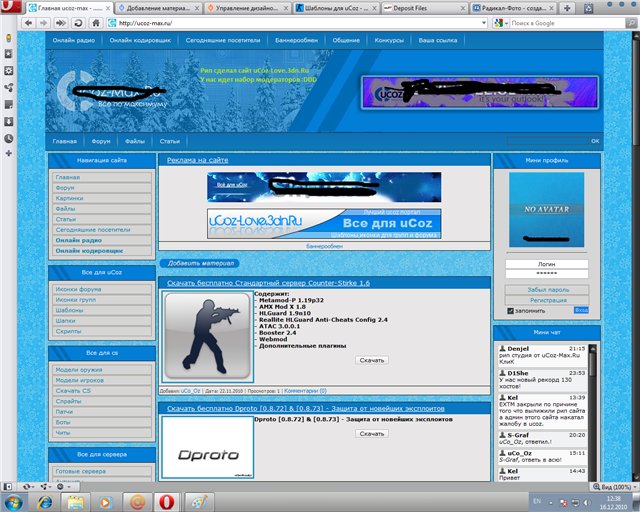Click the Opera menu button
Image resolution: width=640 pixels, height=512 pixels.
point(8,7)
